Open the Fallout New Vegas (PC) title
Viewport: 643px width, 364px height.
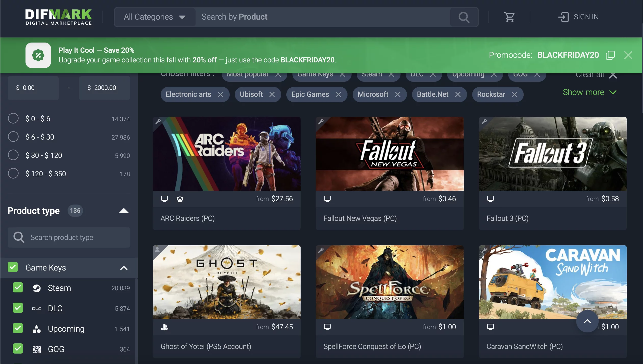point(360,218)
